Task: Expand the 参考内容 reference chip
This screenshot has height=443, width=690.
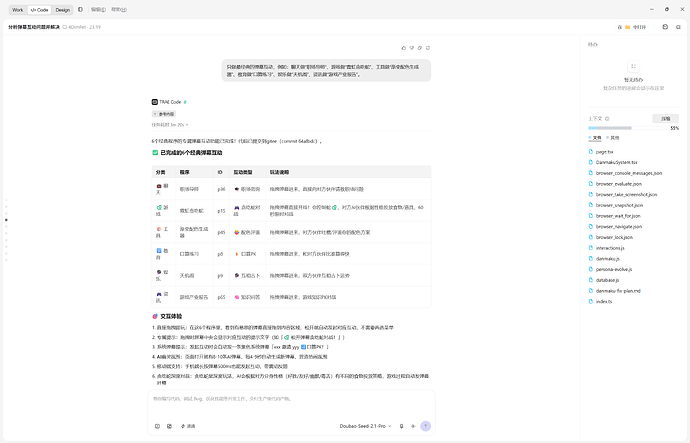Action: (x=164, y=114)
